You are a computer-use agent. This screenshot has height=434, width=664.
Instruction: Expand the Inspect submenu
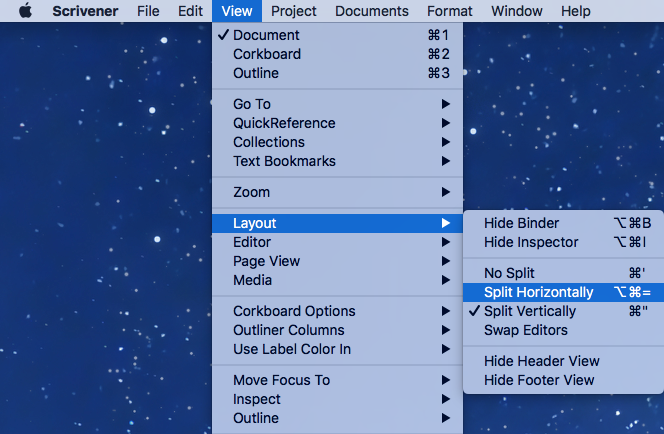tap(338, 399)
